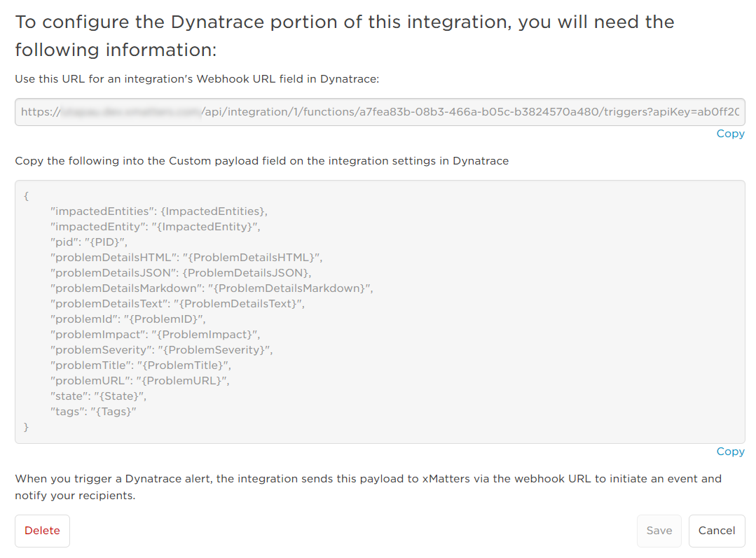Cancel the integration configuration
Screen dimensions: 756x558
click(x=717, y=531)
